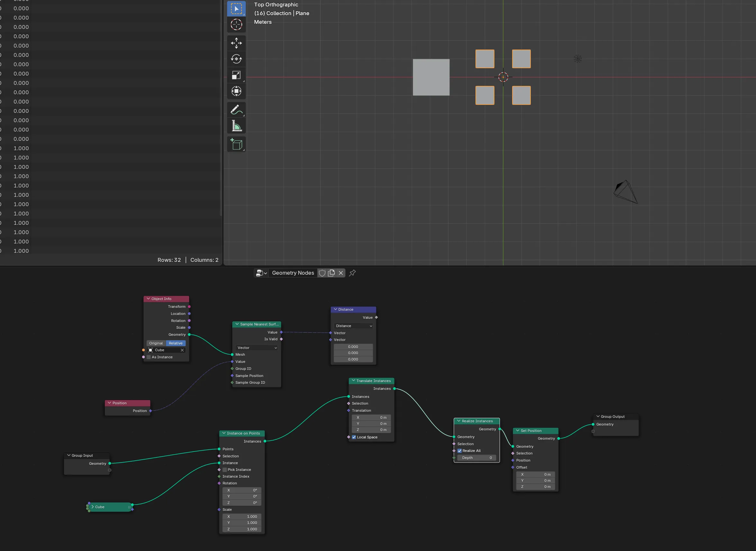Image resolution: width=756 pixels, height=551 pixels.
Task: Collapse the Set Position node
Action: tap(518, 431)
